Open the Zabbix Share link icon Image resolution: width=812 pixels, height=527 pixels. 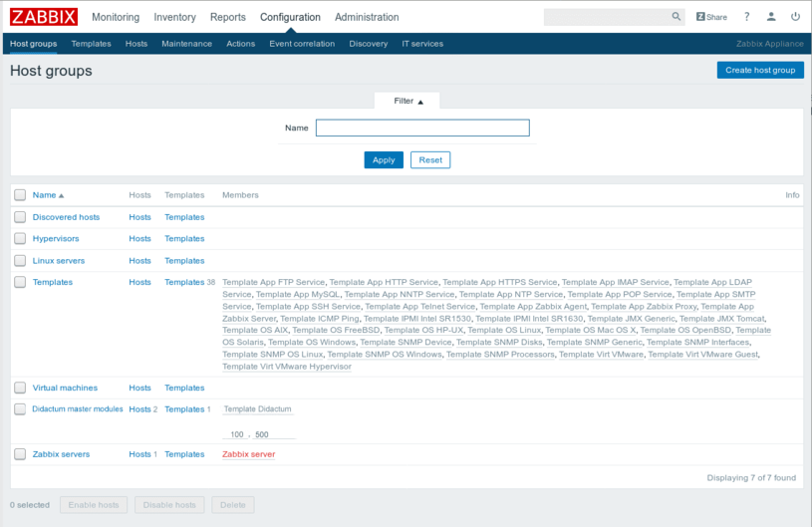(x=711, y=17)
